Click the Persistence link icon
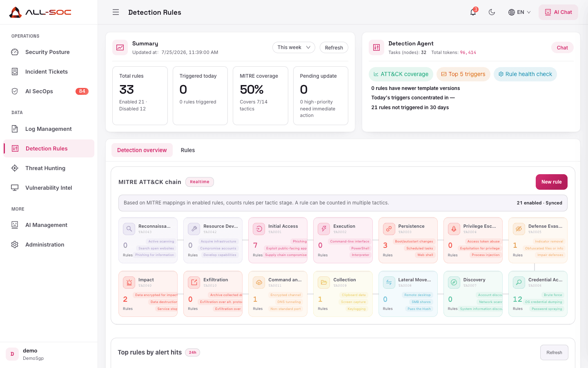 (x=389, y=229)
